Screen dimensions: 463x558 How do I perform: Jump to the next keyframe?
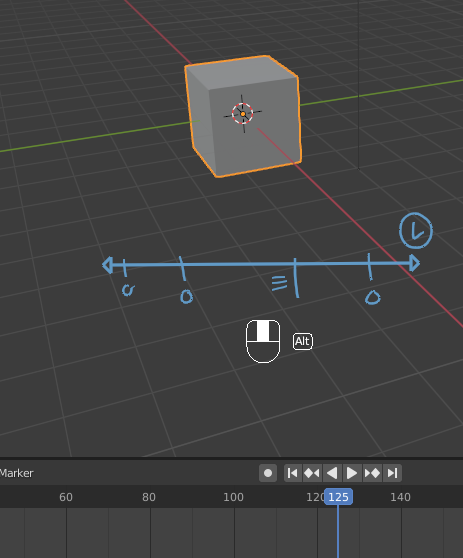point(372,473)
